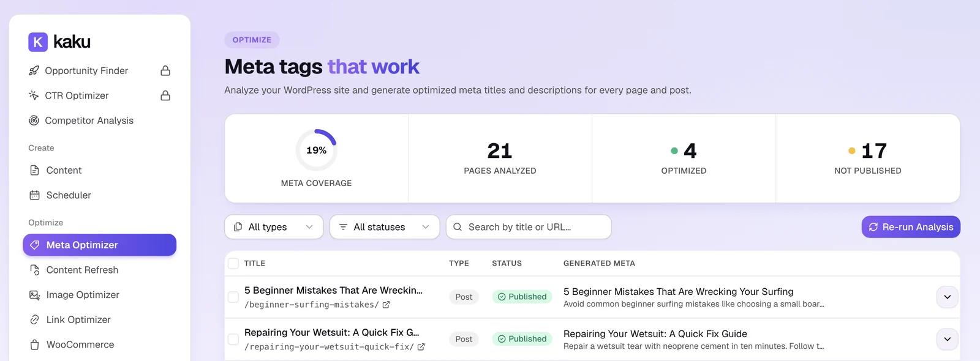Click the Published status in Beginner Mistakes row

[522, 297]
